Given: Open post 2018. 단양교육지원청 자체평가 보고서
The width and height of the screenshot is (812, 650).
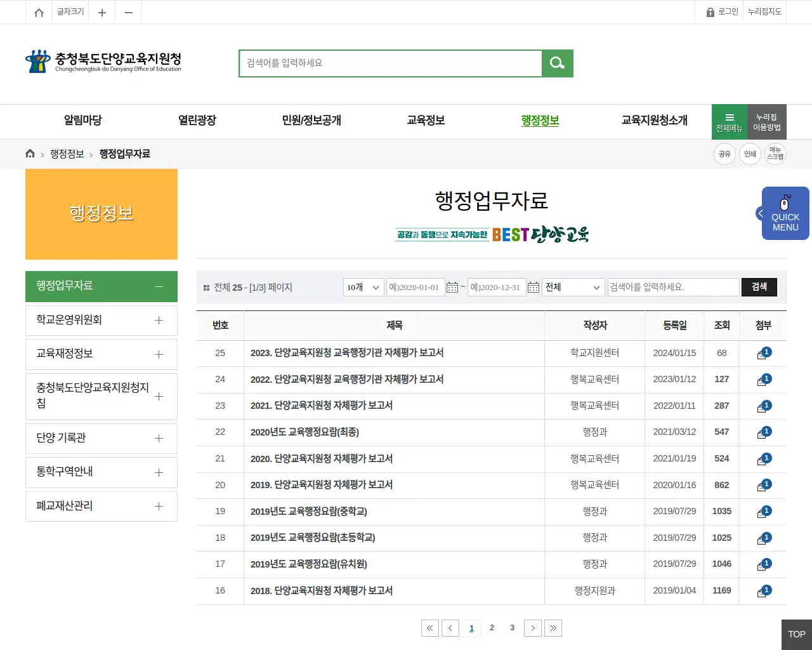Looking at the screenshot, I should 322,591.
